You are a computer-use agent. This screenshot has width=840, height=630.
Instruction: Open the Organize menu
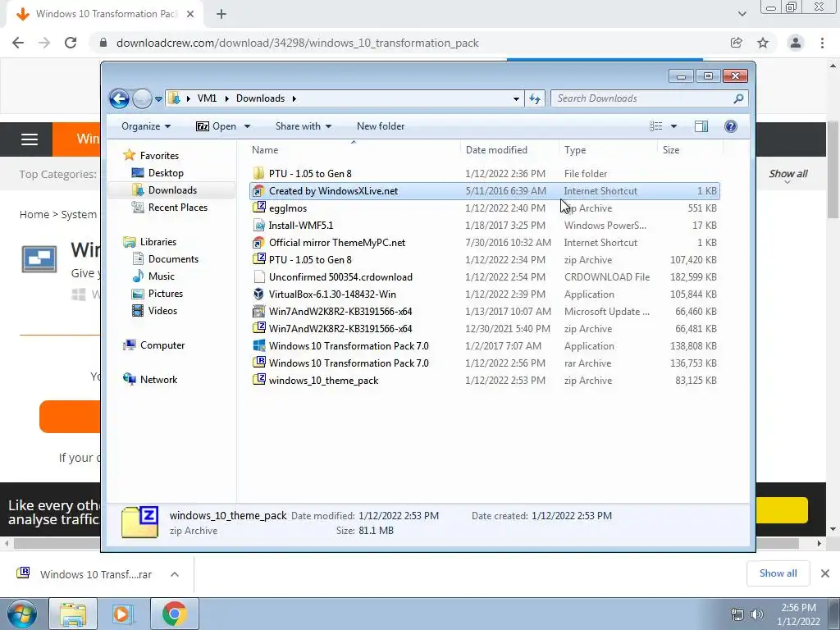tap(146, 126)
